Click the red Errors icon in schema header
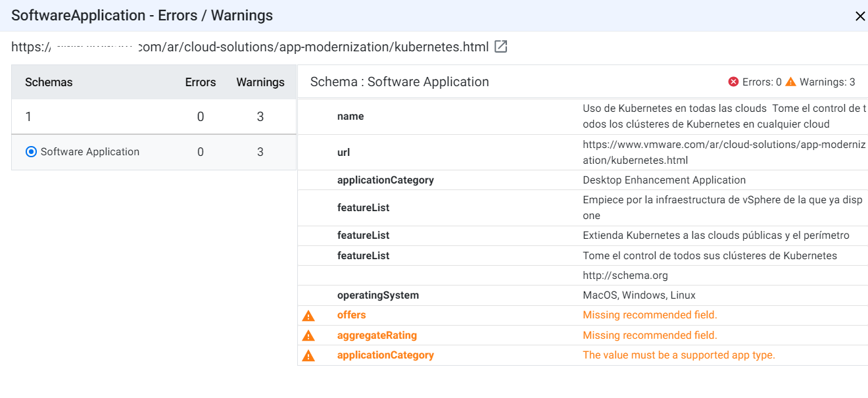The height and width of the screenshot is (398, 868). coord(734,82)
